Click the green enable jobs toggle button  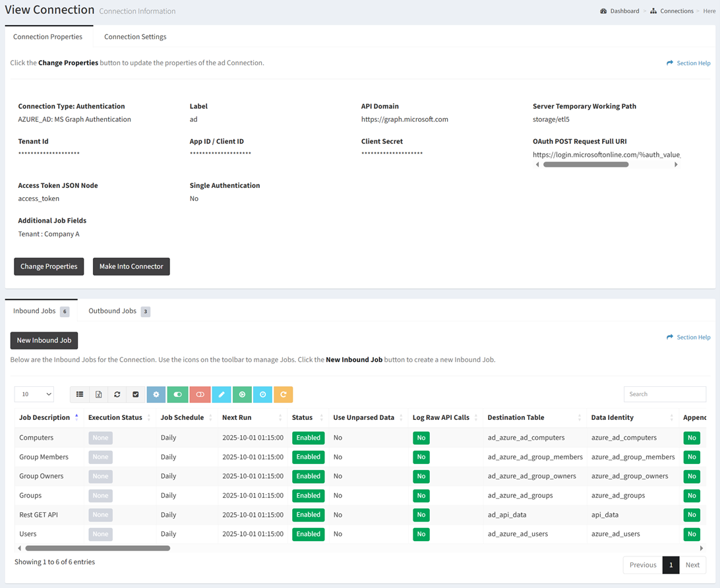(x=177, y=394)
